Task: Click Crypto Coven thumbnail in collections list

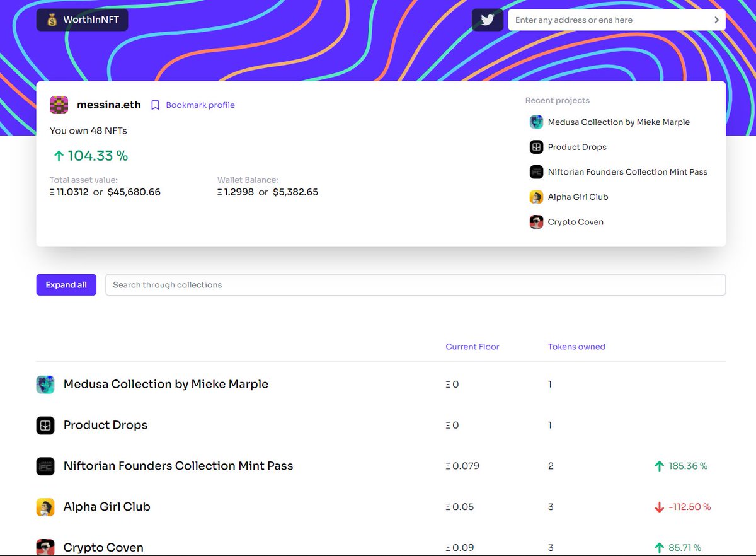Action: coord(45,547)
